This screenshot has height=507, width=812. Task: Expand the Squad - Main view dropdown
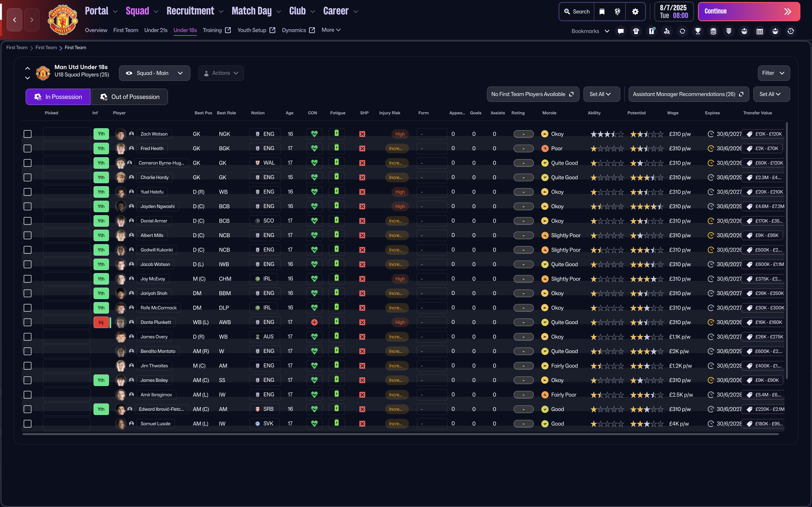[x=154, y=73]
